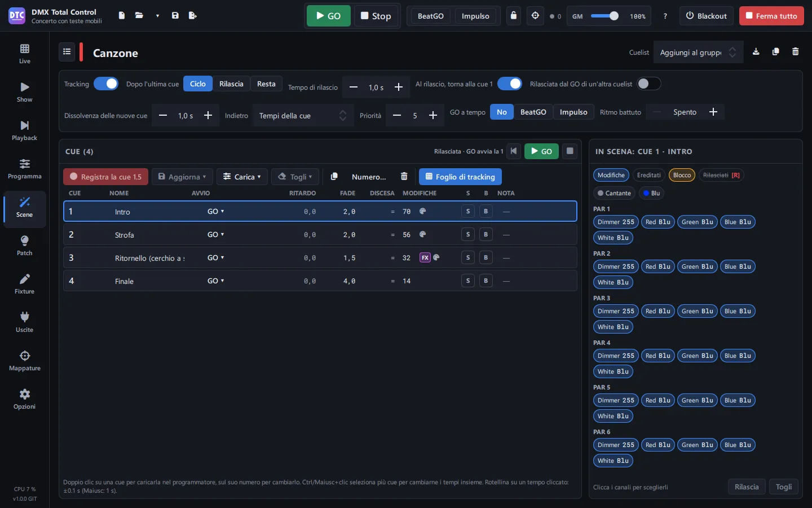Stop the cuelist with square icon

pyautogui.click(x=570, y=151)
